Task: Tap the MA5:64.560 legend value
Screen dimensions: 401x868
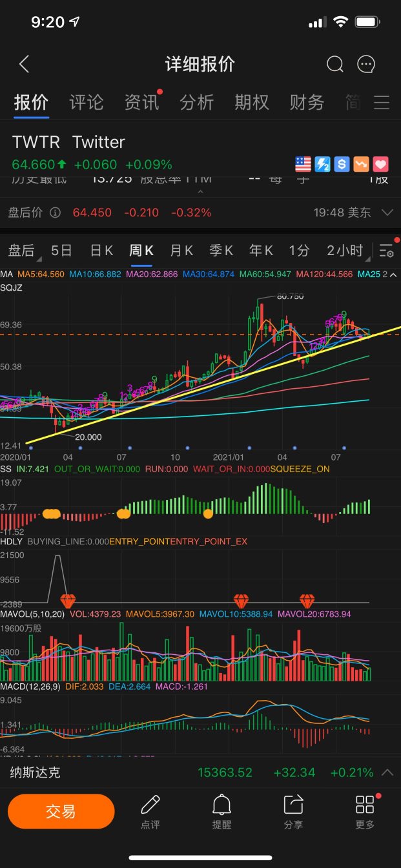Action: (41, 274)
